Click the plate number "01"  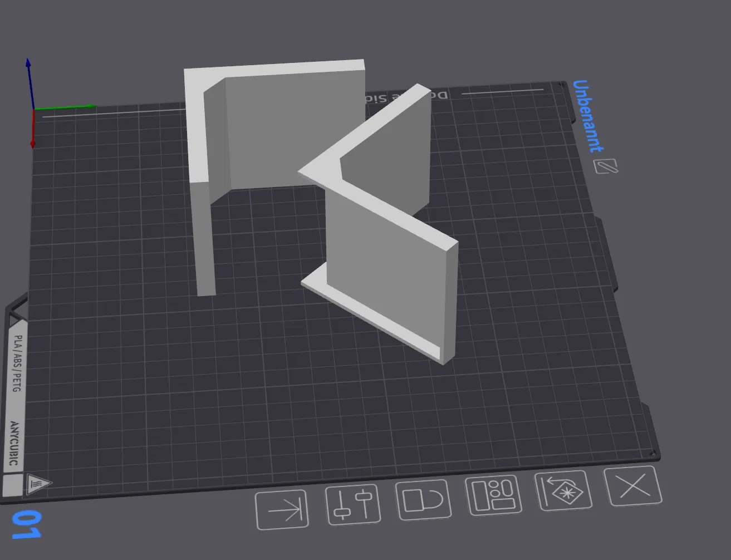click(26, 524)
